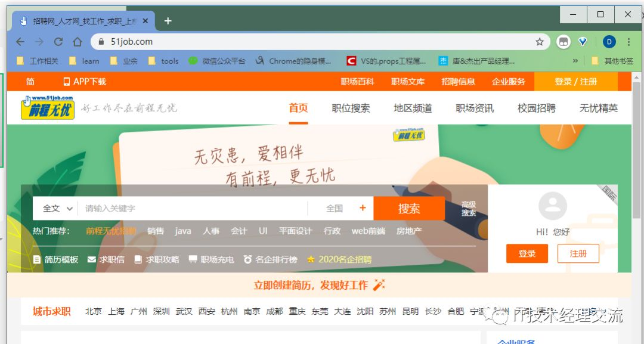
Task: Open the 业余 bookmark folder
Action: 123,61
